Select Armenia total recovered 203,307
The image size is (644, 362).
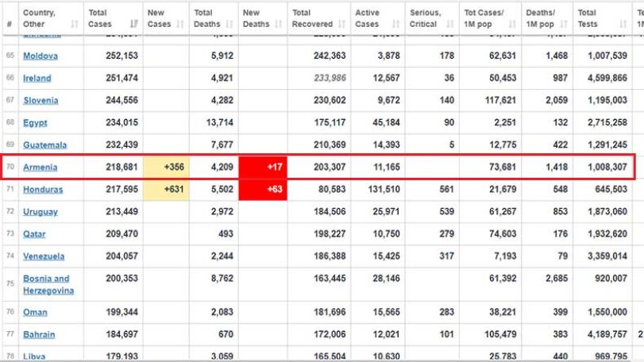tap(330, 167)
